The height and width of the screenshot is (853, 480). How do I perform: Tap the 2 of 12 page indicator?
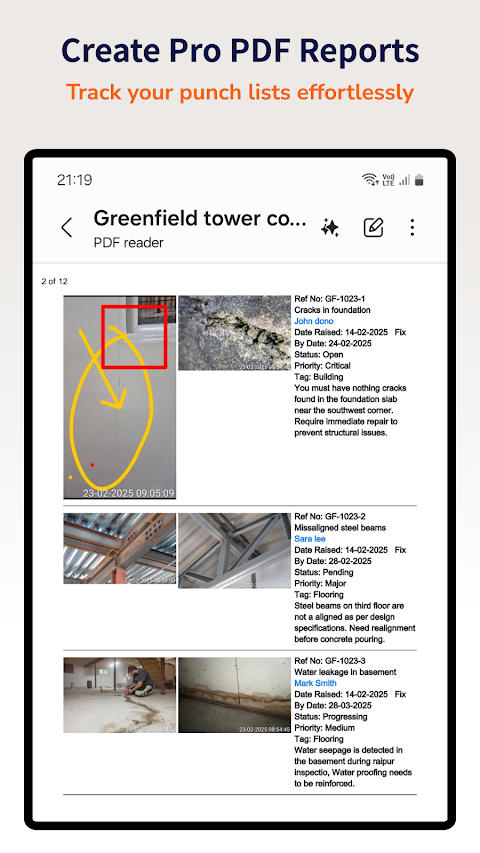pyautogui.click(x=54, y=281)
